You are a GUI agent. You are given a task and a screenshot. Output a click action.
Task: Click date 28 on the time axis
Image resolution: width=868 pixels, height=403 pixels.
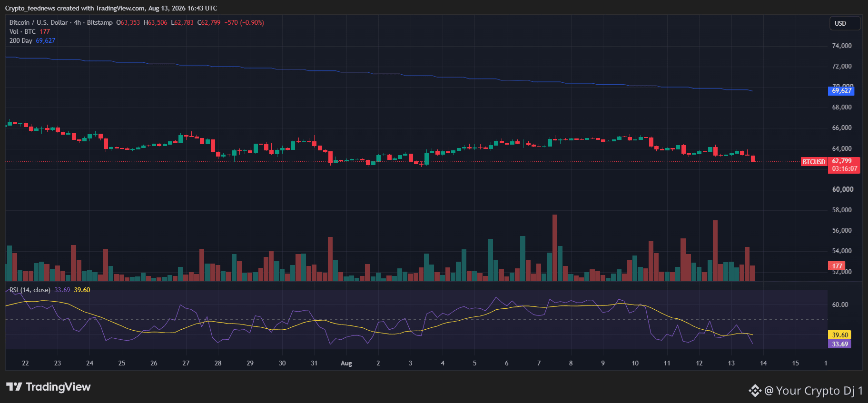click(218, 363)
